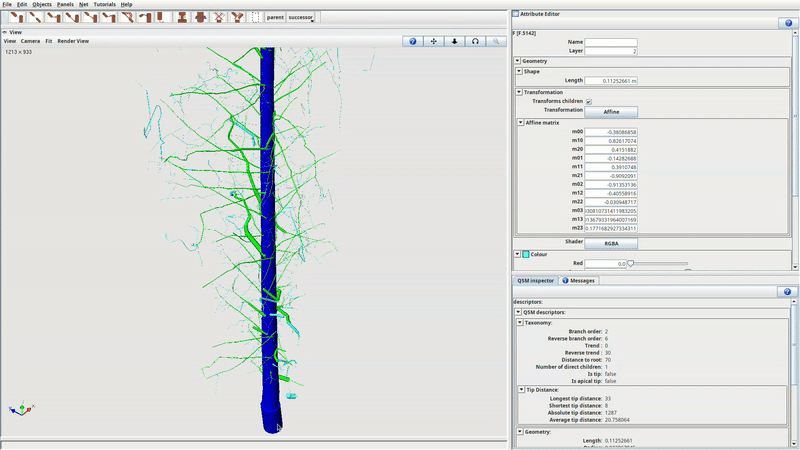Click the down-arrow icon in view toolbar
800x450 pixels.
click(454, 41)
